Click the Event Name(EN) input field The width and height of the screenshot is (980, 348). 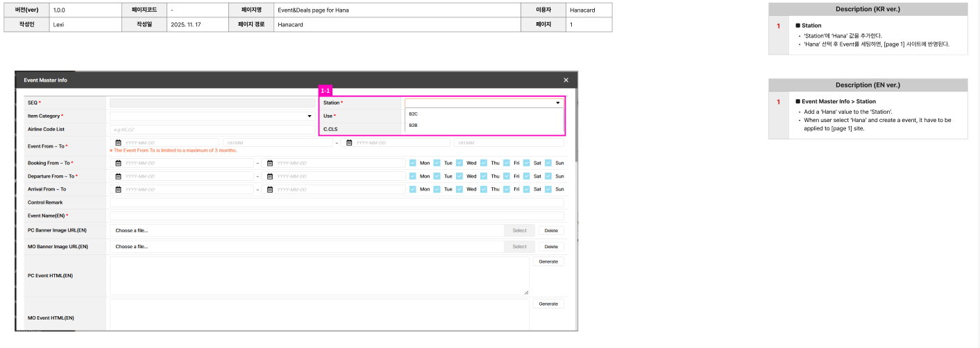[337, 216]
